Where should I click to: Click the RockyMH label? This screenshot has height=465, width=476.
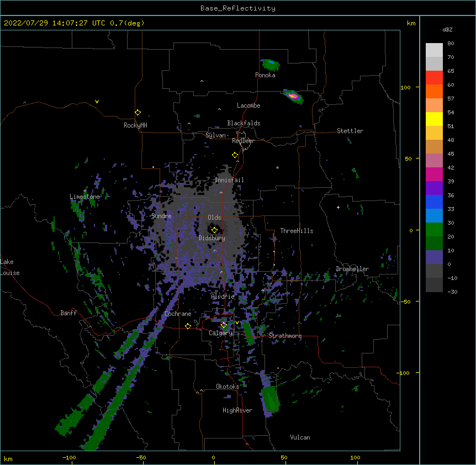[135, 125]
